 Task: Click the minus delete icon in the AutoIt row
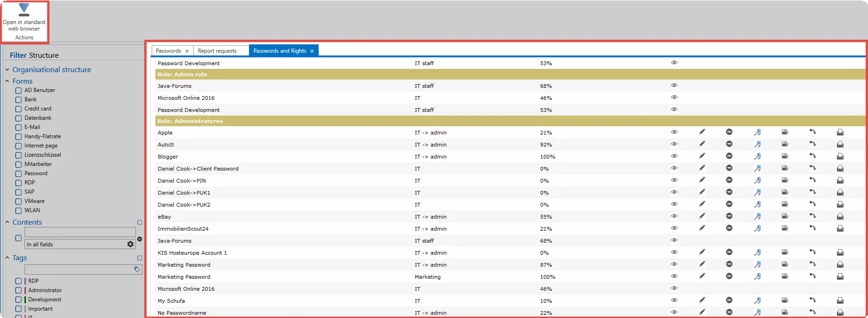[729, 144]
